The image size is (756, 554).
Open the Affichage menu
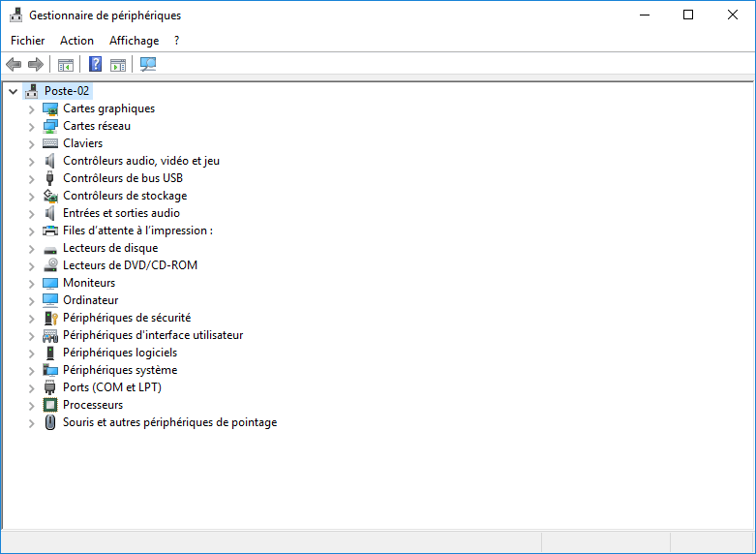(134, 41)
